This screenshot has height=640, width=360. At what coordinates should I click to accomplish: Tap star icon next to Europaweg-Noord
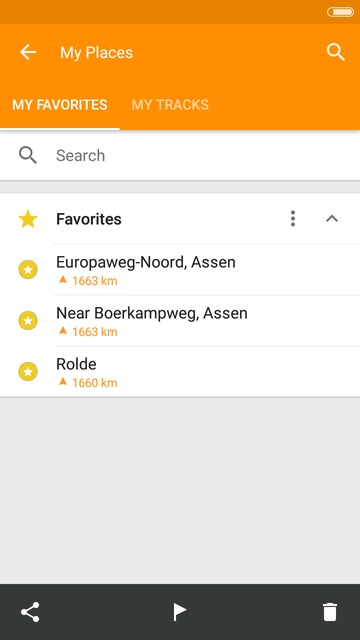click(28, 270)
